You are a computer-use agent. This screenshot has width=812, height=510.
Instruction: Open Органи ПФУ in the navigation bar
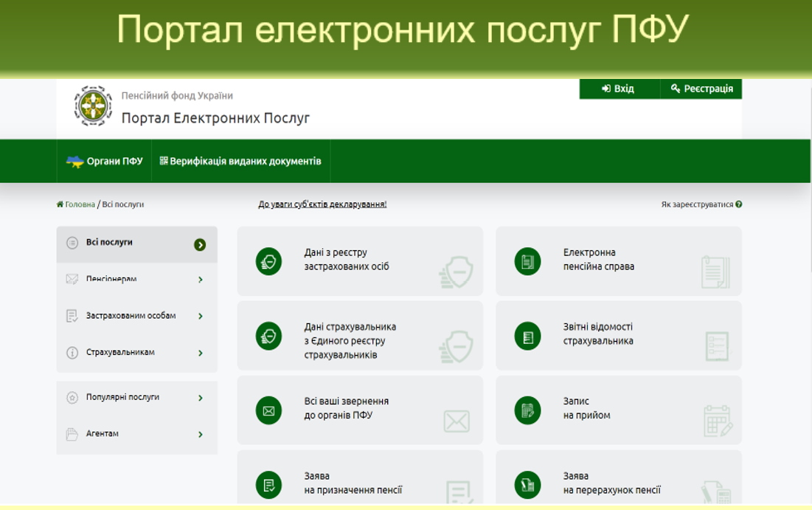click(105, 162)
